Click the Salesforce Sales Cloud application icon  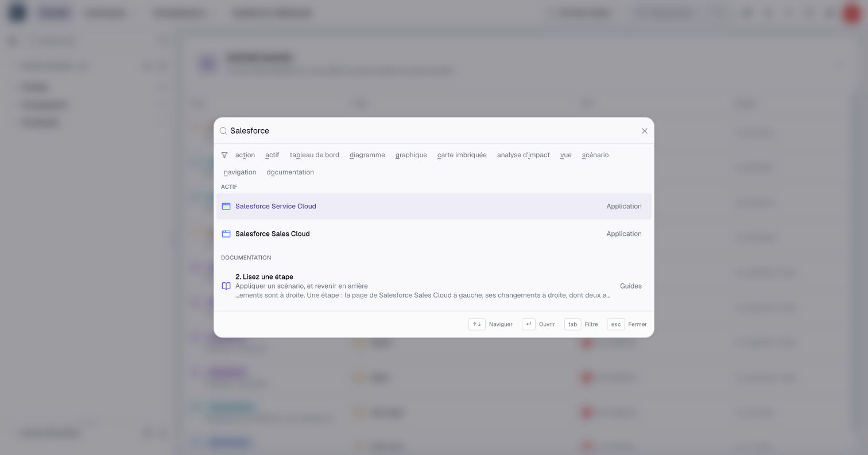click(x=226, y=234)
